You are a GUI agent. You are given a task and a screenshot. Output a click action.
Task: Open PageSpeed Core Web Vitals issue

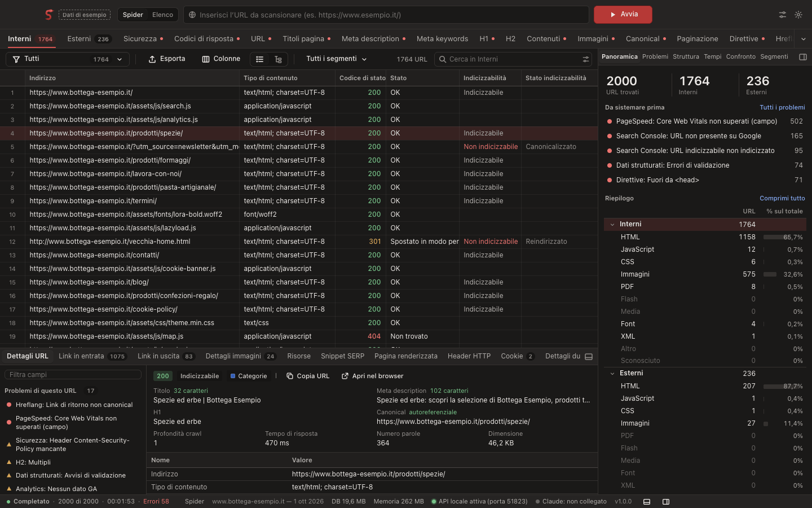(x=705, y=121)
